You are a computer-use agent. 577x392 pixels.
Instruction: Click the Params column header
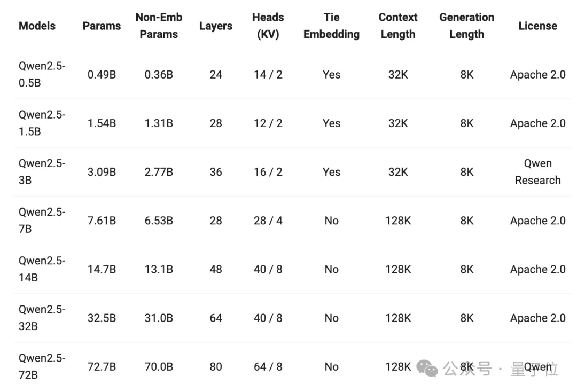(102, 26)
